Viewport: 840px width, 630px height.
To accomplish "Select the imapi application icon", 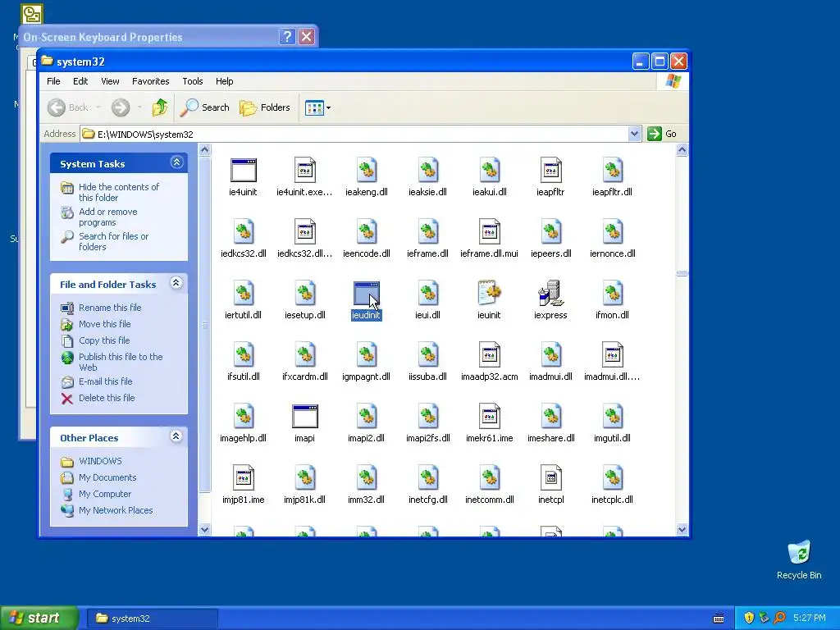I will (305, 417).
